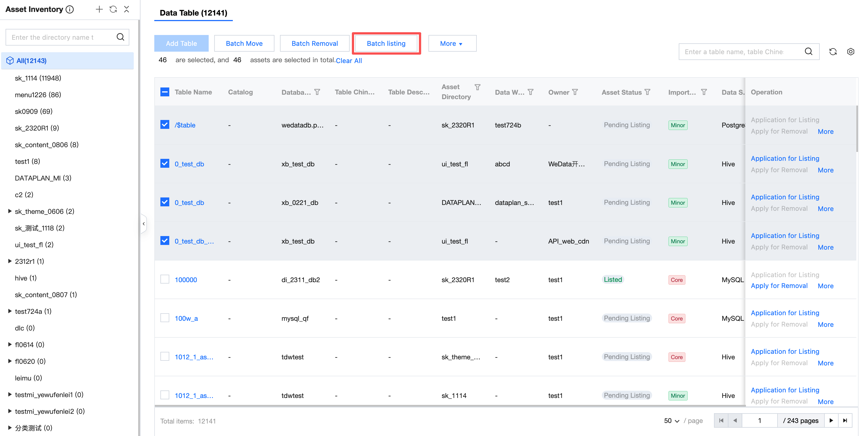Select the 100000 table row checkbox
This screenshot has height=436, width=868.
pyautogui.click(x=165, y=279)
